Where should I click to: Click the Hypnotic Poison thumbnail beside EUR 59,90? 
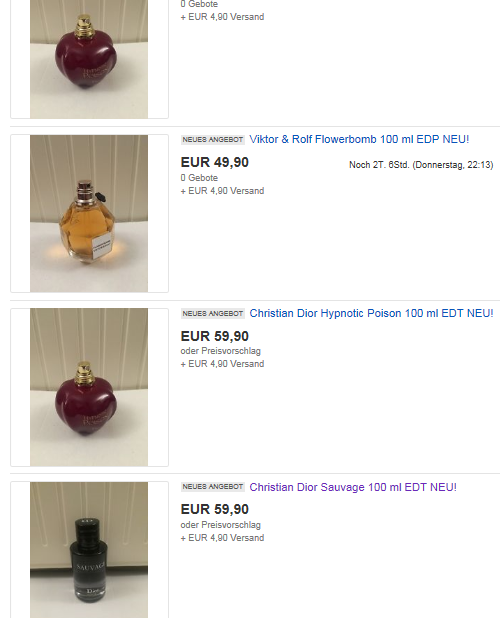89,387
